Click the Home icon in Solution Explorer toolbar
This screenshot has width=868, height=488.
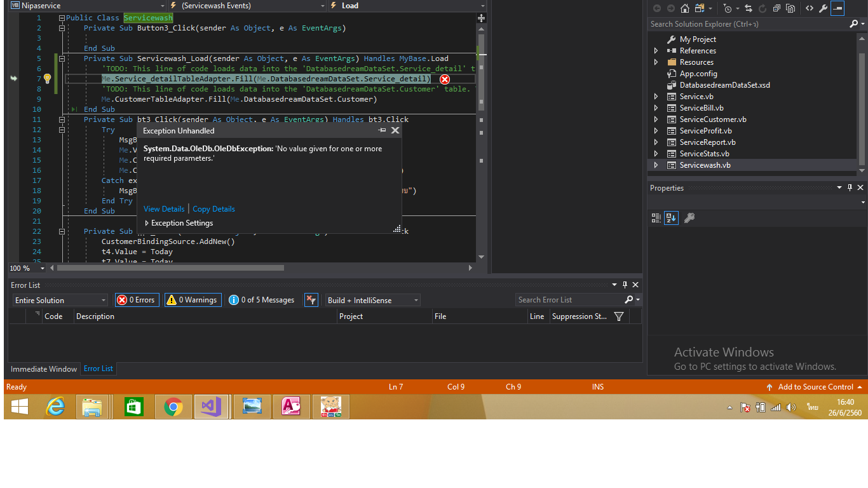point(684,8)
